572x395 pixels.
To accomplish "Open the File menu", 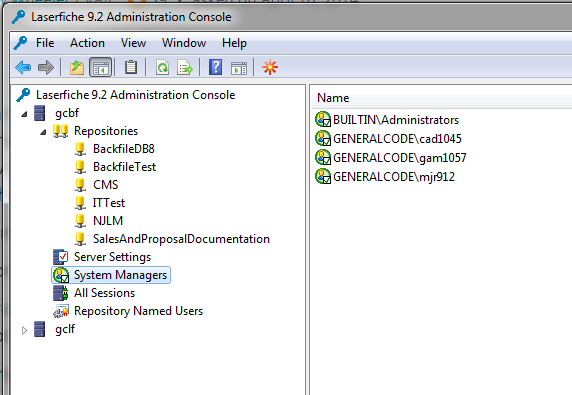I will tap(45, 43).
